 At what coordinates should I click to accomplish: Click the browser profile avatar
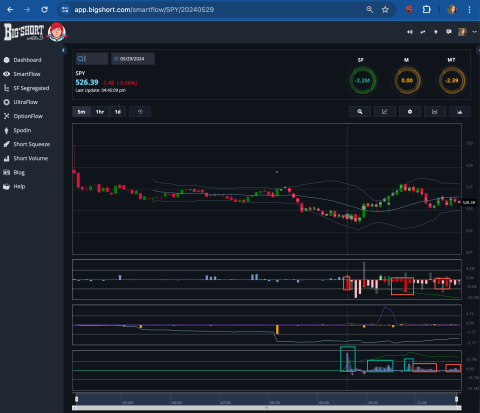tap(452, 10)
